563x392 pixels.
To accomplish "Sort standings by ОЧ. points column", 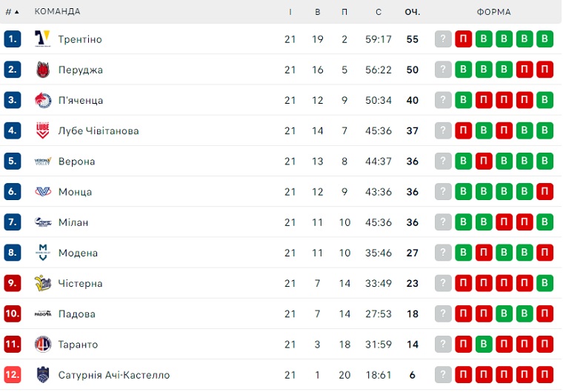I will [x=412, y=12].
